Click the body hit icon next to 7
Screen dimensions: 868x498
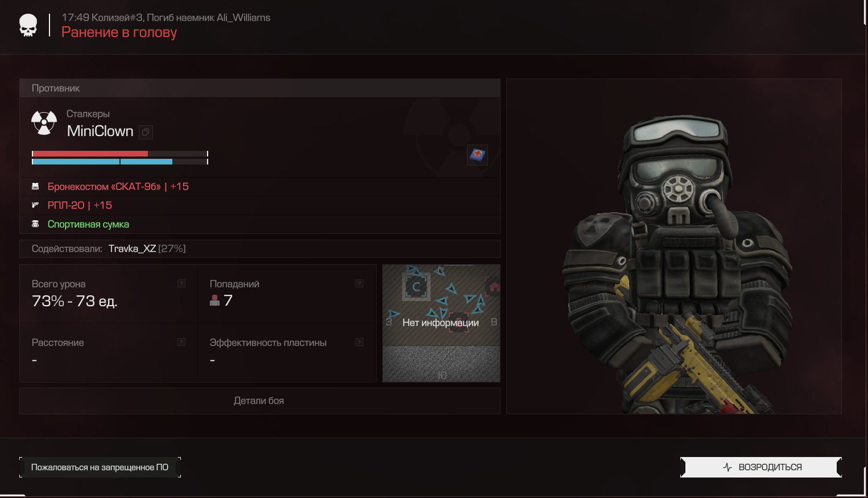pyautogui.click(x=214, y=301)
